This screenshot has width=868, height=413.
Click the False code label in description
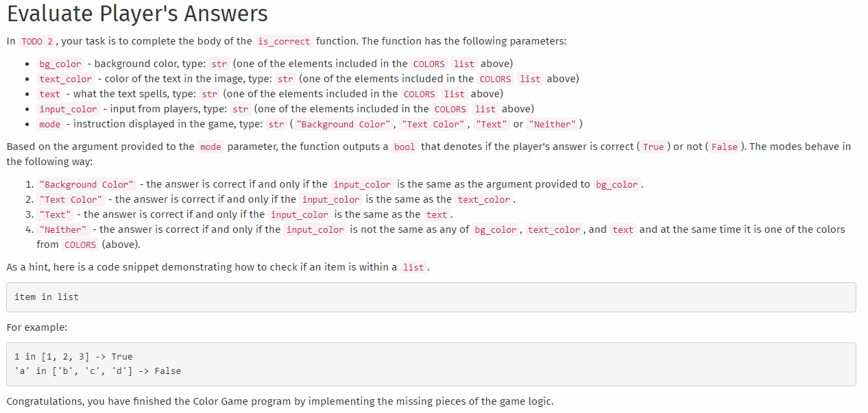[725, 147]
